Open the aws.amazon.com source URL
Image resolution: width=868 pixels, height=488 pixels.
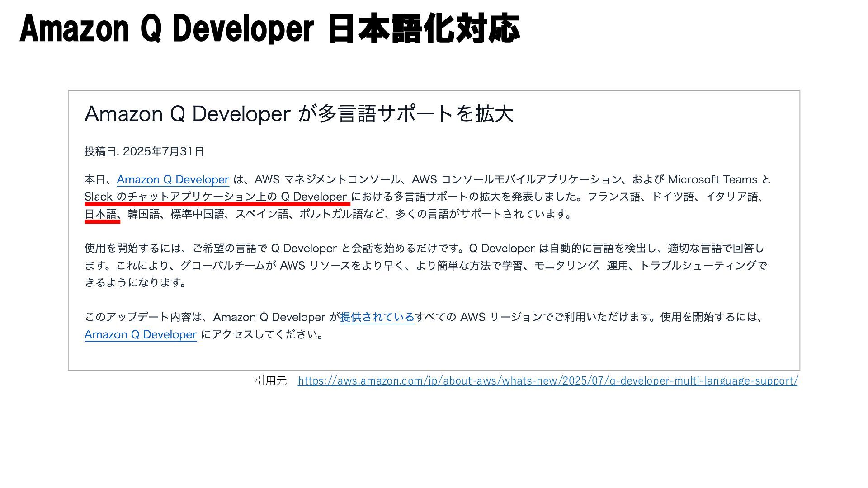(x=548, y=380)
